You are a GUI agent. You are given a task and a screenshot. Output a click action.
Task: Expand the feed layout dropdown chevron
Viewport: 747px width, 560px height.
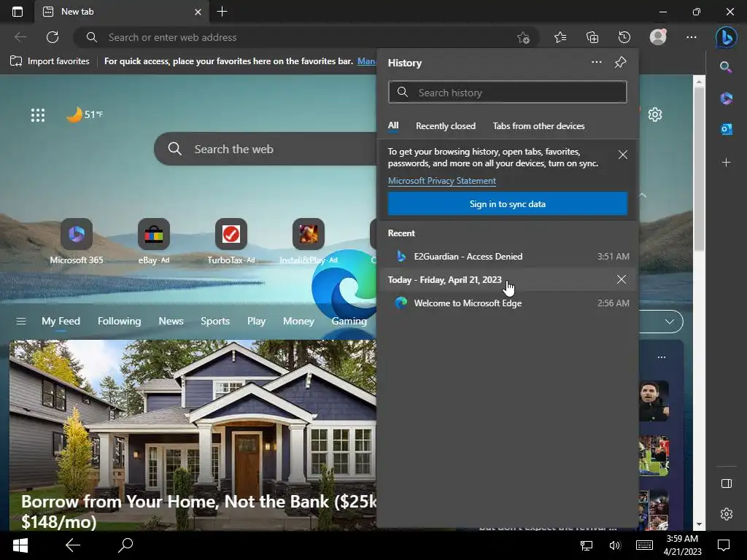[670, 322]
